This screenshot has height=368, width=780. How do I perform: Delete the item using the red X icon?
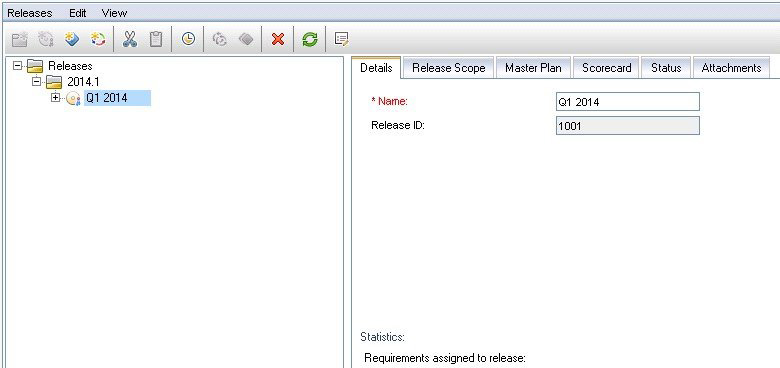[x=278, y=39]
